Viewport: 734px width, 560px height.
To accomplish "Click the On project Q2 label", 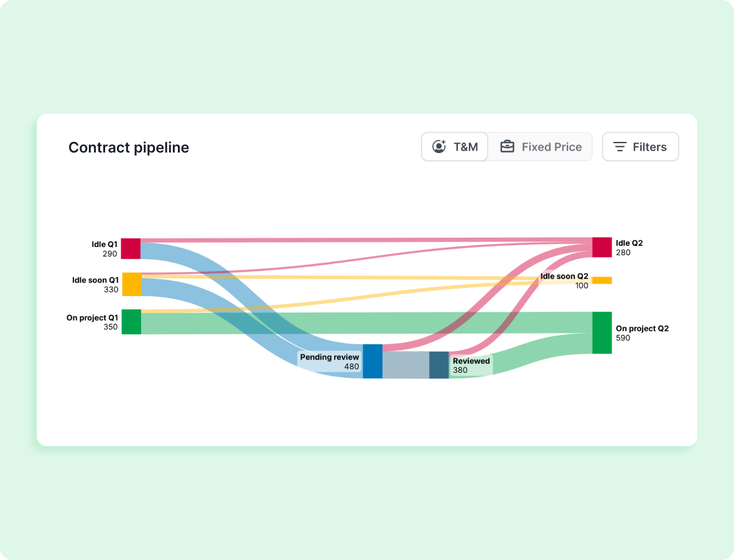I will pos(642,329).
